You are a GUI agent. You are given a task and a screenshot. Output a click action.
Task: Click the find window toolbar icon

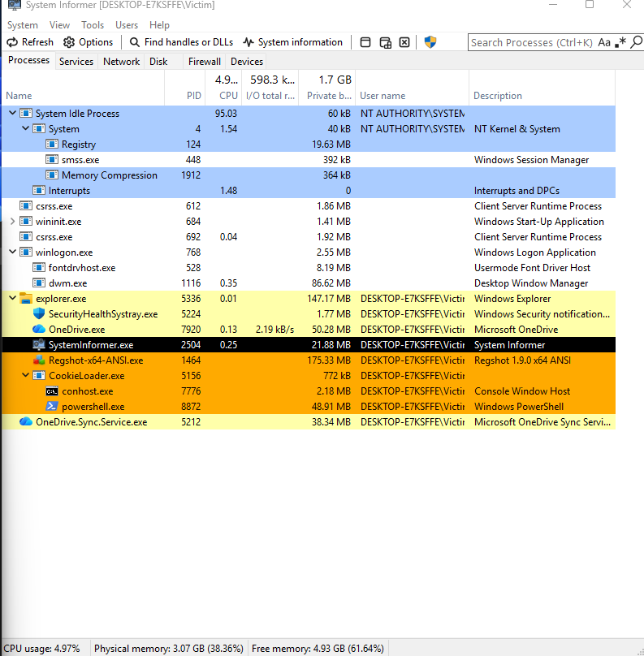(x=365, y=42)
